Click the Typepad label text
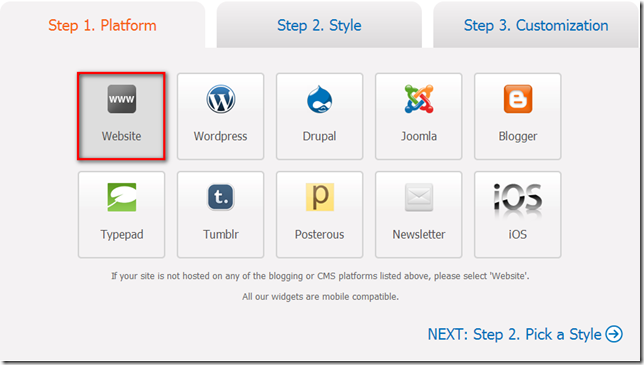The image size is (644, 365). [x=122, y=235]
